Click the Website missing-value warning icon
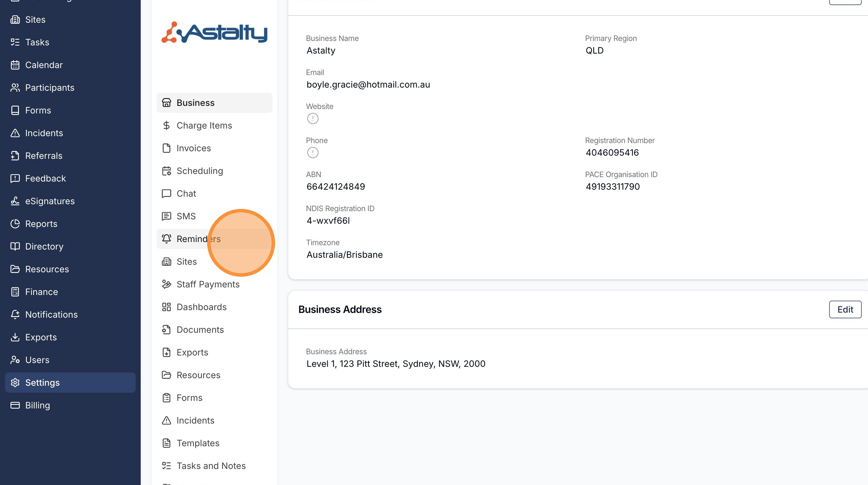Viewport: 868px width, 485px height. (x=313, y=118)
